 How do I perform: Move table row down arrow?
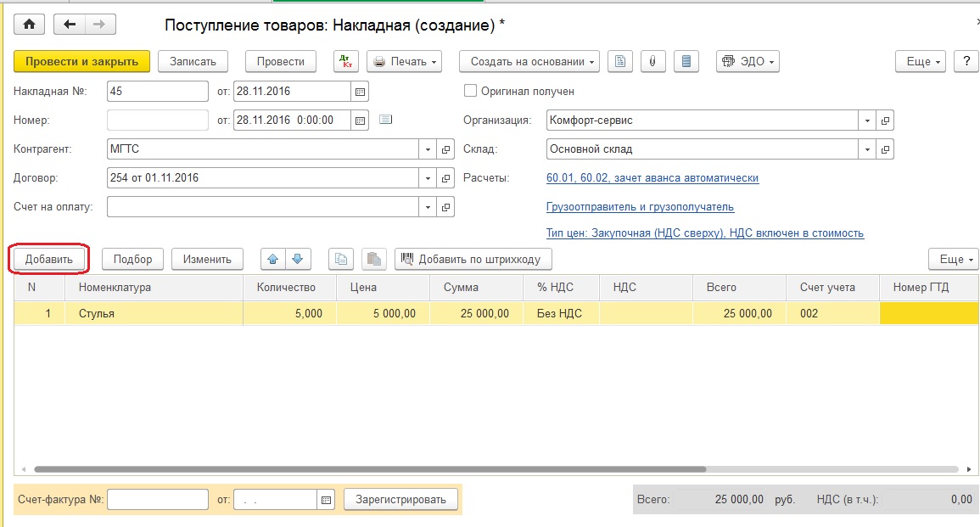point(298,259)
